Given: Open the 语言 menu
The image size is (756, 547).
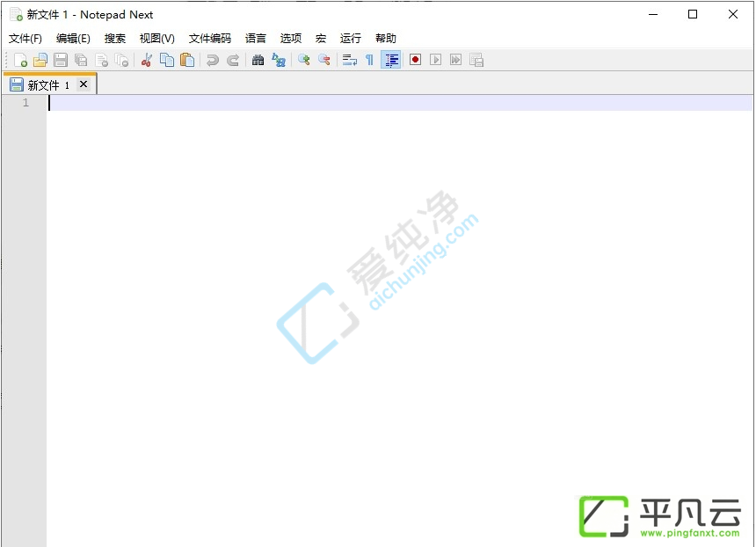Looking at the screenshot, I should 256,38.
